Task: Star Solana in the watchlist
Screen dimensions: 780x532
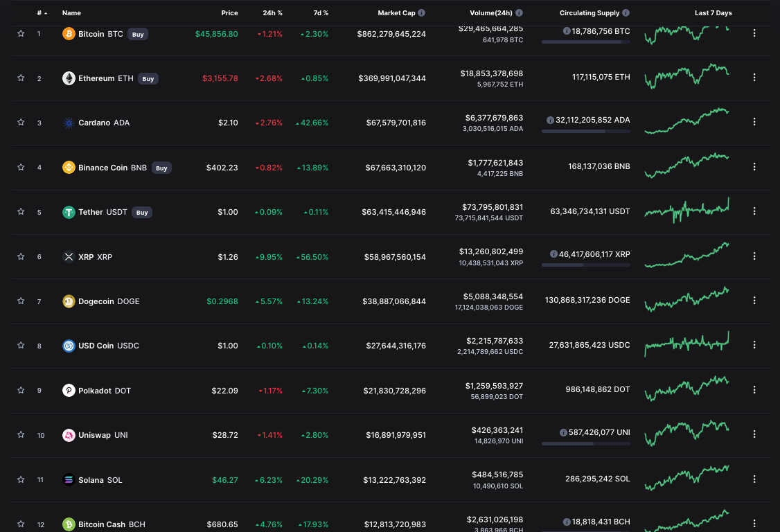Action: click(x=21, y=479)
